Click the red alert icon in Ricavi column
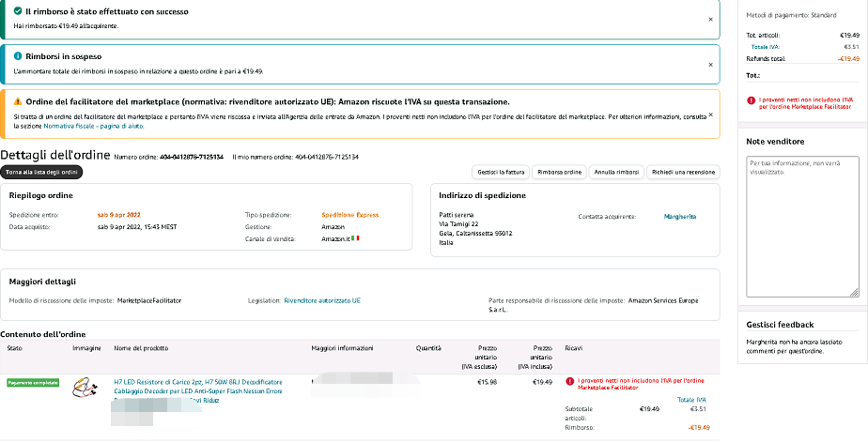 click(x=569, y=381)
